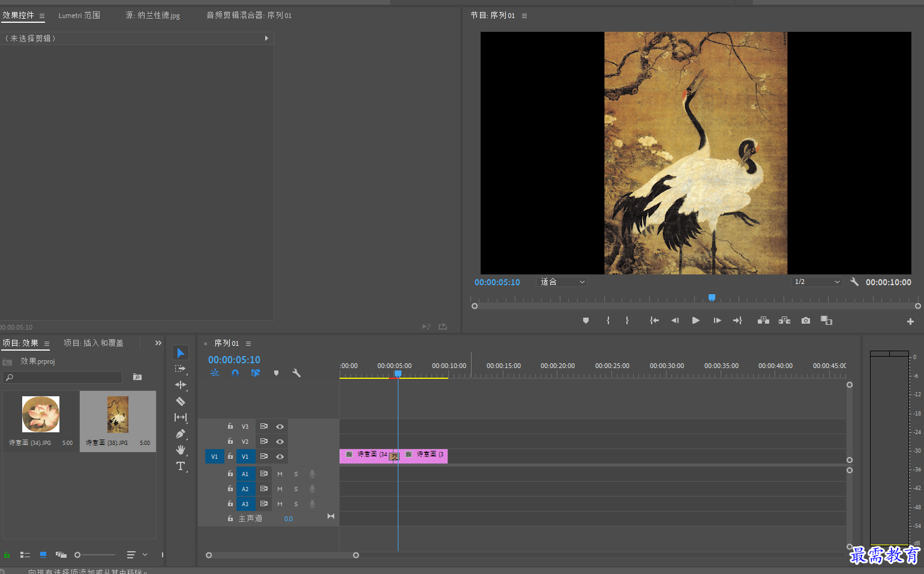This screenshot has height=574, width=924.
Task: Mute audio track A1
Action: 280,474
